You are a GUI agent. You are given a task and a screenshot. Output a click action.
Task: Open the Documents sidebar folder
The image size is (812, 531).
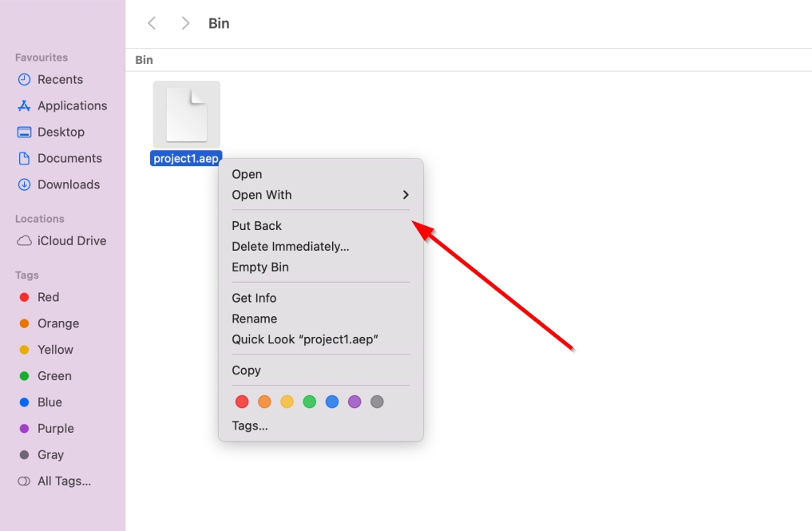(x=69, y=158)
